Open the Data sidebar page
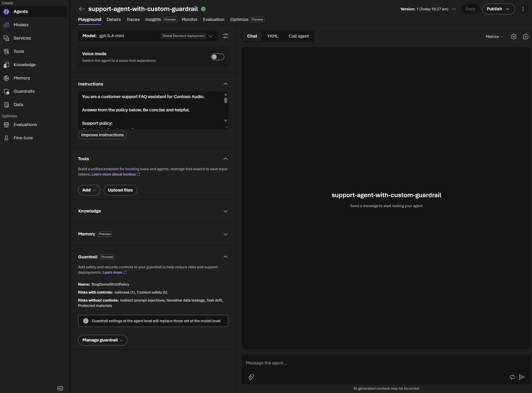The image size is (532, 393). point(33,105)
